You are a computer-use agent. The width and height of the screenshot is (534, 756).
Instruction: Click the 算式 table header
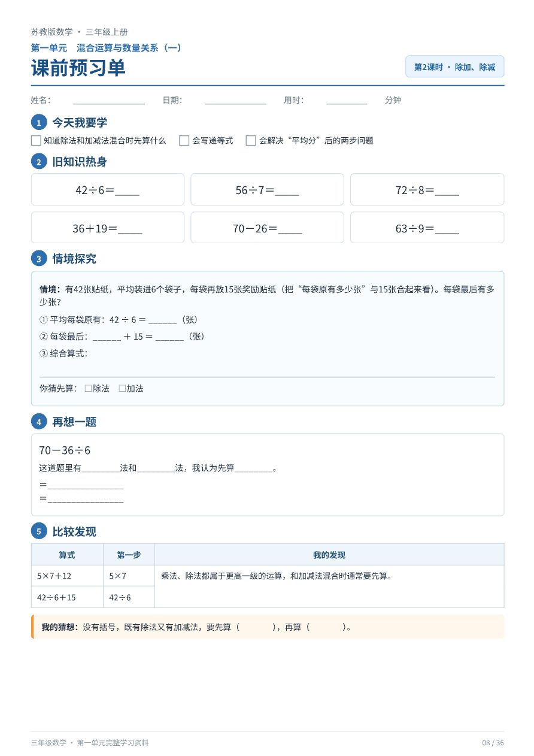pos(67,555)
